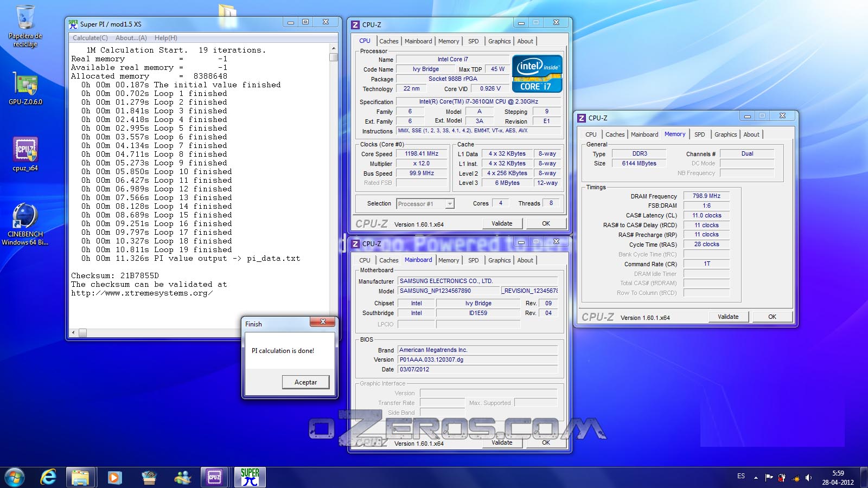Open the Papelera de reciclaje desktop icon

click(25, 26)
